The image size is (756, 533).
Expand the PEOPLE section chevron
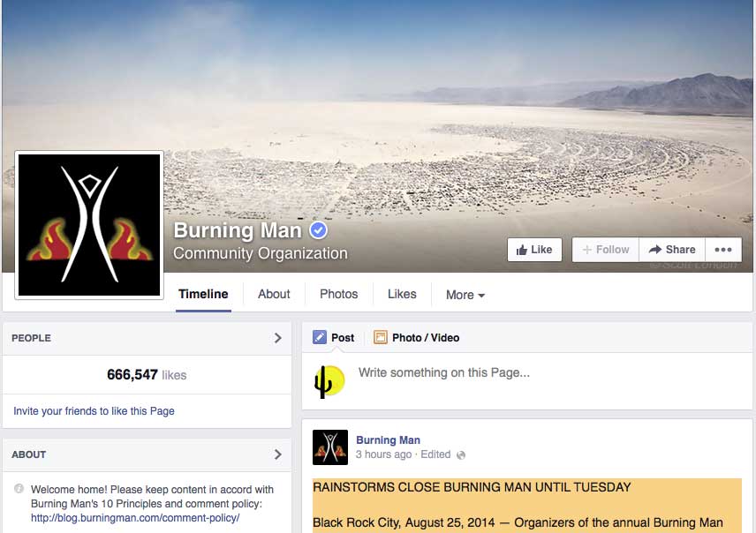[277, 338]
